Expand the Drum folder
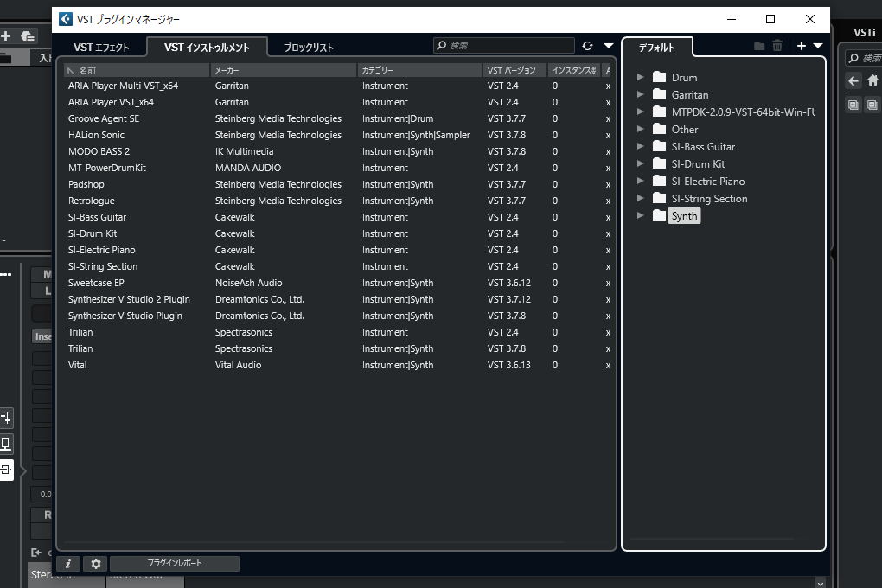The image size is (882, 588). coord(640,77)
